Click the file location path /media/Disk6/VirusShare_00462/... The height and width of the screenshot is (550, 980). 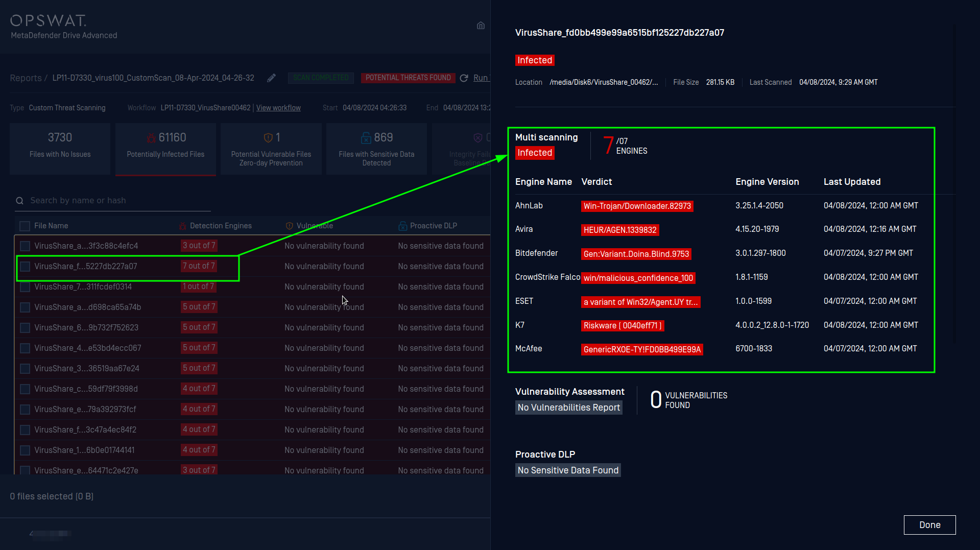click(x=604, y=82)
